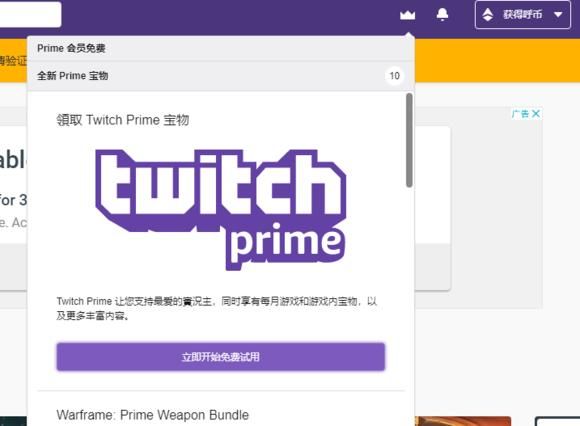Image resolution: width=580 pixels, height=426 pixels.
Task: Click the Twitch Prime description paragraph
Action: [217, 308]
